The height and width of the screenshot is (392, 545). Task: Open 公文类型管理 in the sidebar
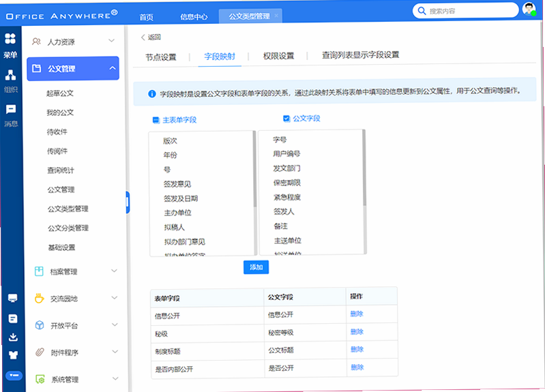point(68,209)
